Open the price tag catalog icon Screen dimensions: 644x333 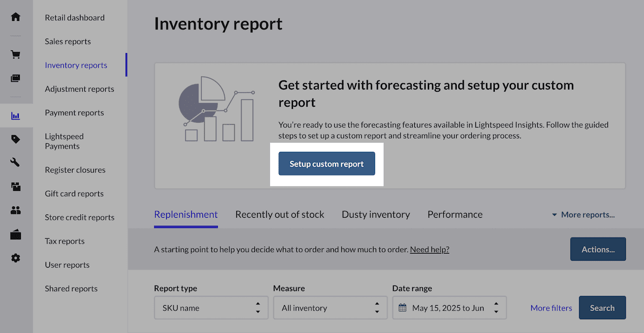(x=16, y=139)
